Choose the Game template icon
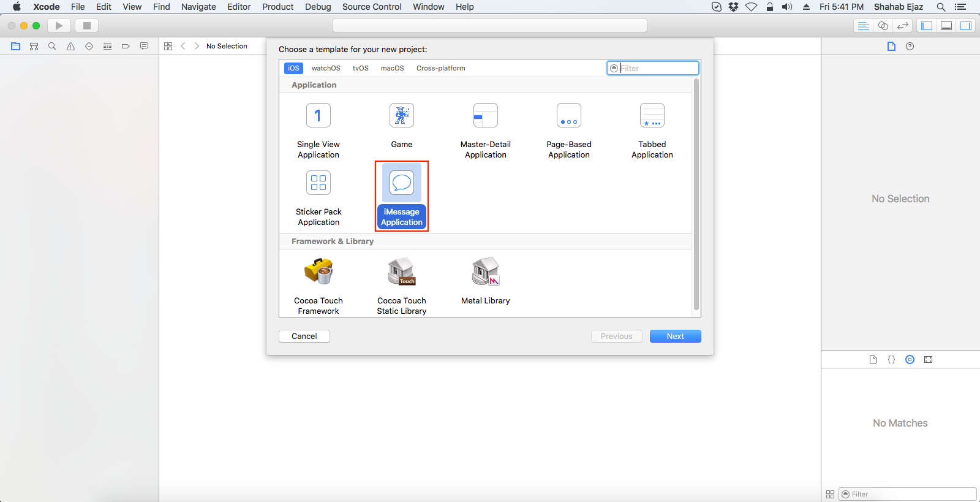Screen dimensions: 980x502 pyautogui.click(x=402, y=115)
